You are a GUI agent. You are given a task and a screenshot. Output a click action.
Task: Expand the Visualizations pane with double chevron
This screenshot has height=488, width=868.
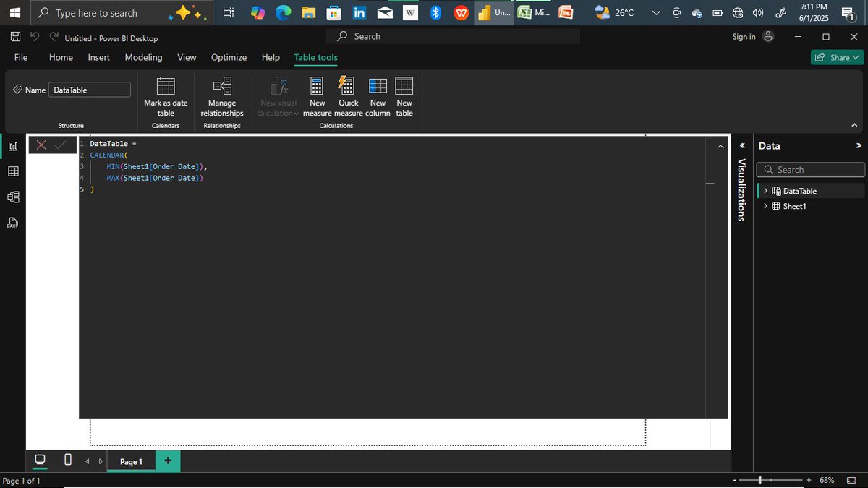[741, 146]
